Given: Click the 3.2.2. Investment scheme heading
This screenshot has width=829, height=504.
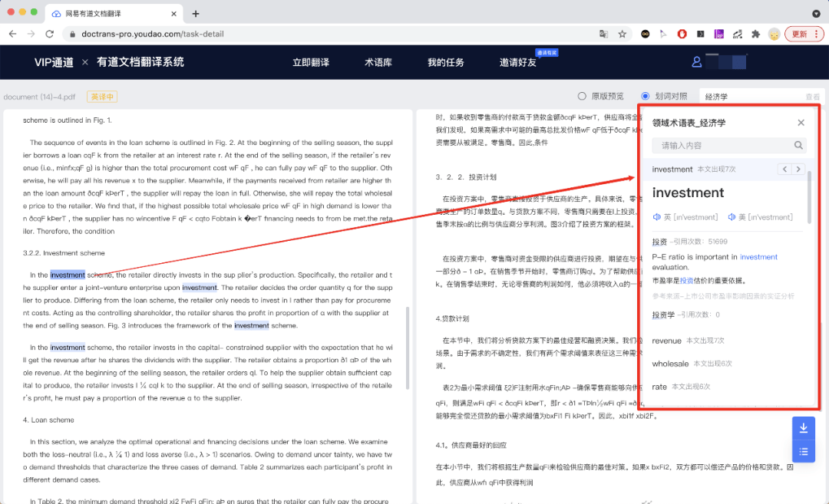Looking at the screenshot, I should coord(64,253).
